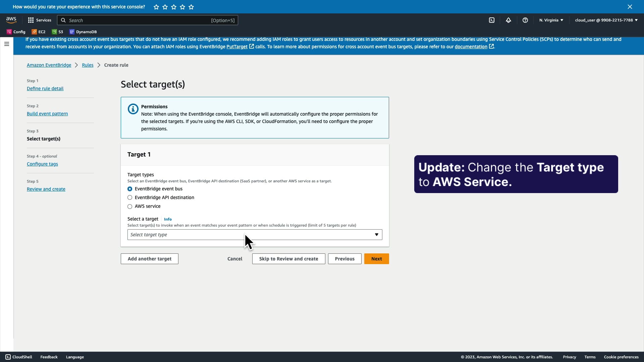644x362 pixels.
Task: Open the S3 shortcut in favorites bar
Action: click(x=57, y=32)
